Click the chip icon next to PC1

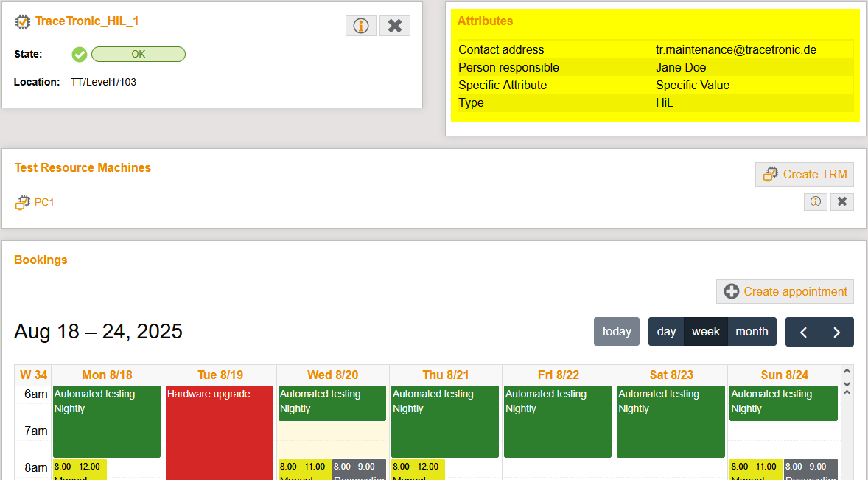pos(22,203)
